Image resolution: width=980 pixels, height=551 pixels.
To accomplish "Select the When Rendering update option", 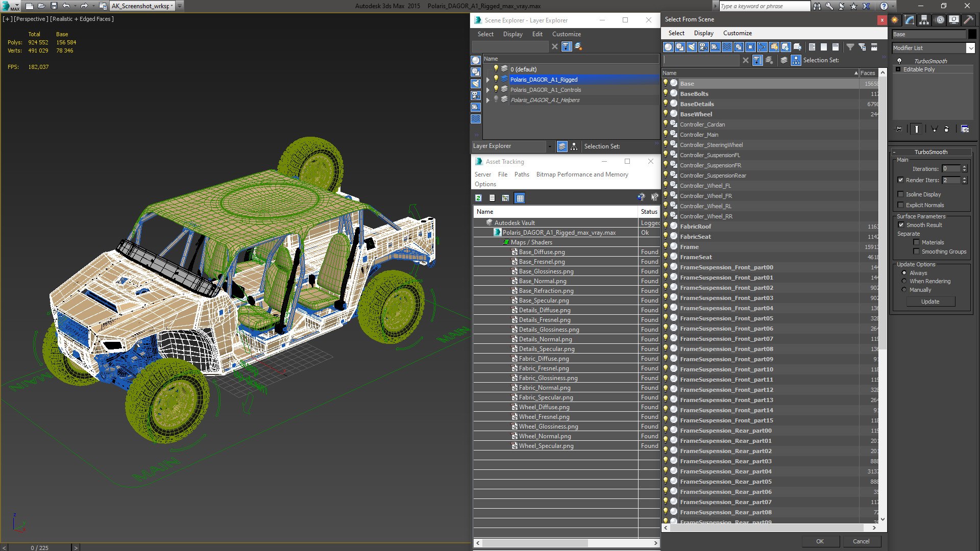I will pos(904,281).
